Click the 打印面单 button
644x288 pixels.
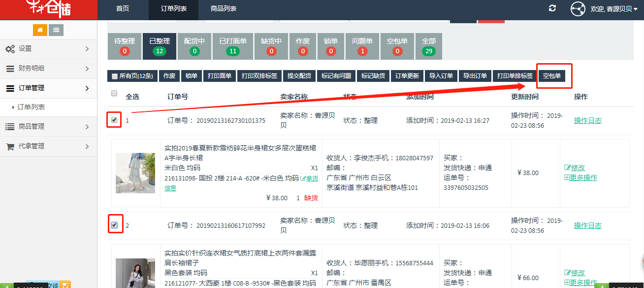[220, 76]
